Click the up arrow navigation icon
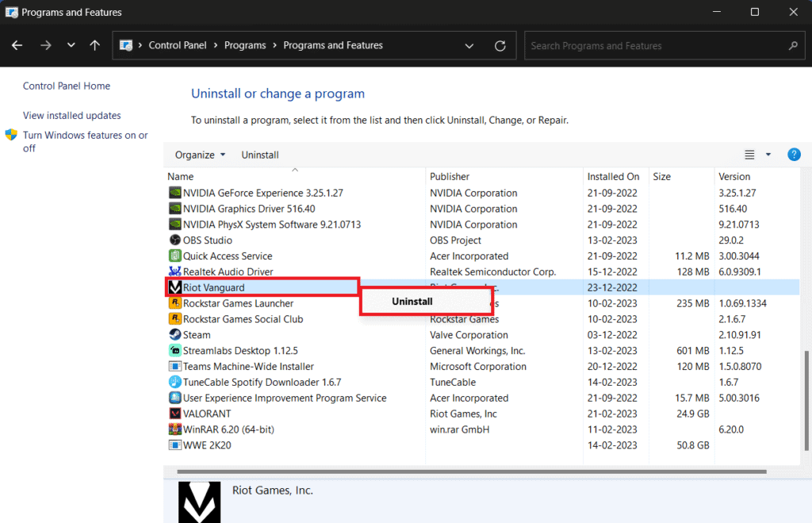 tap(95, 46)
